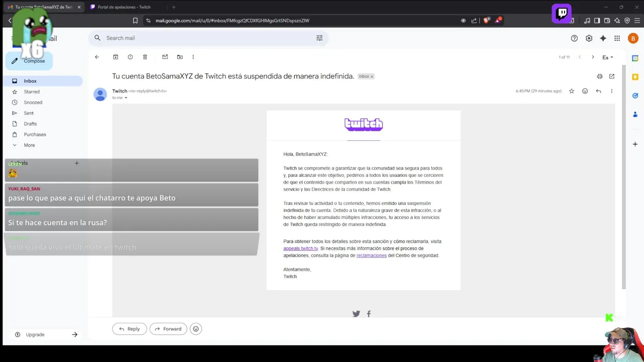The image size is (644, 362).
Task: Open the email in a new window
Action: click(x=612, y=76)
